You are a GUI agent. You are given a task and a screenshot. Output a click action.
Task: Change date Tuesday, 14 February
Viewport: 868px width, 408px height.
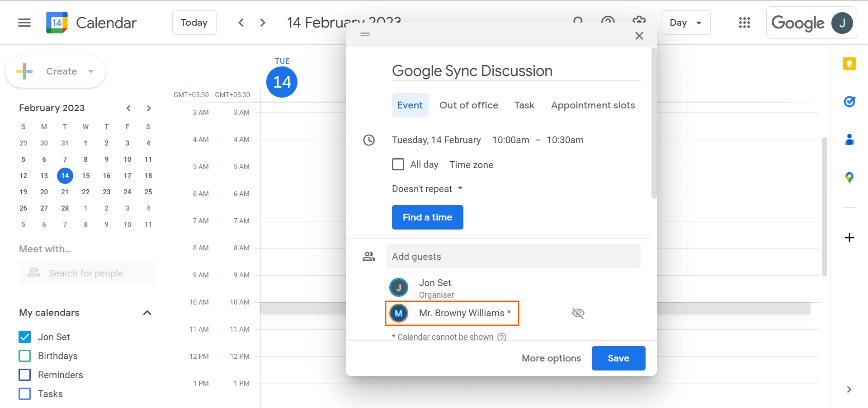436,140
